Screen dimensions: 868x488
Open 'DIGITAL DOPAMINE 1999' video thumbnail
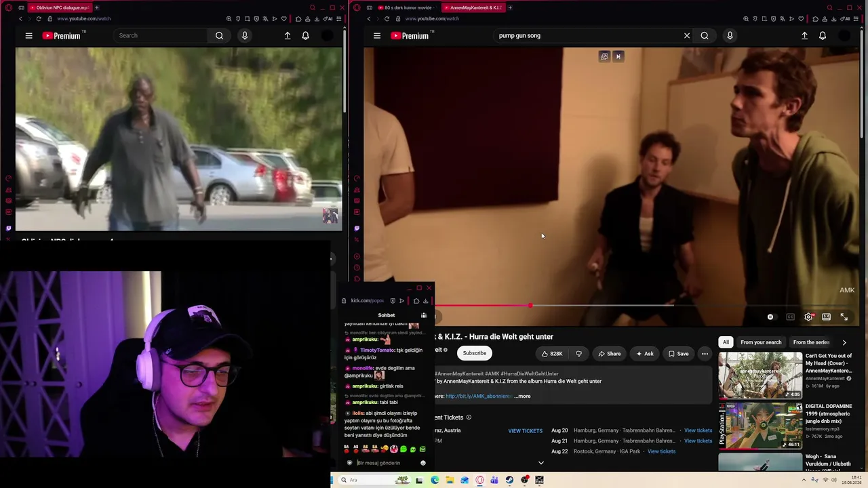point(760,426)
